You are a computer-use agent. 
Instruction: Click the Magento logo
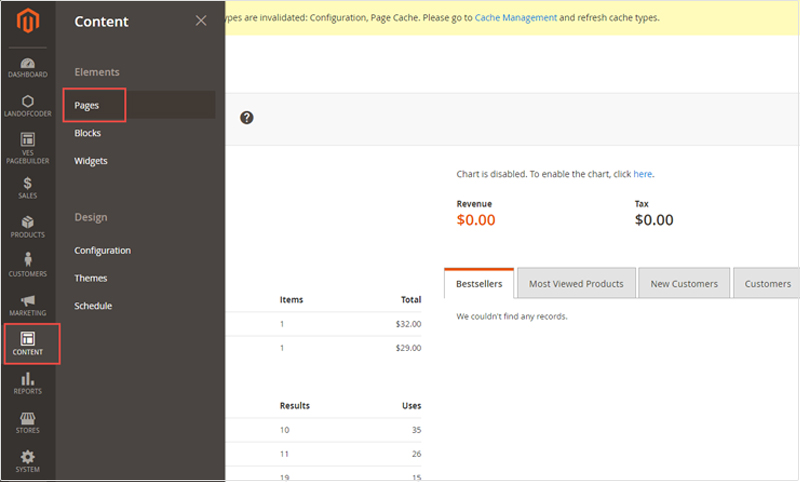[x=28, y=21]
